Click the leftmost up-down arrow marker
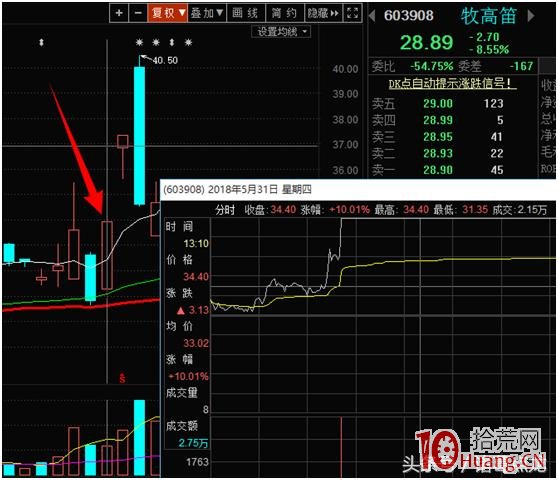The height and width of the screenshot is (480, 558). [x=41, y=43]
